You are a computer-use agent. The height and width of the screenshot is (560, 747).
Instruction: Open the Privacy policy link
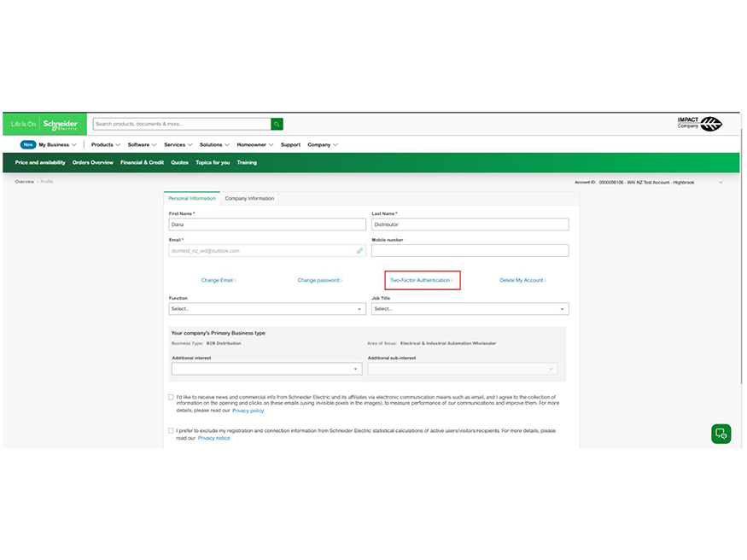[248, 411]
